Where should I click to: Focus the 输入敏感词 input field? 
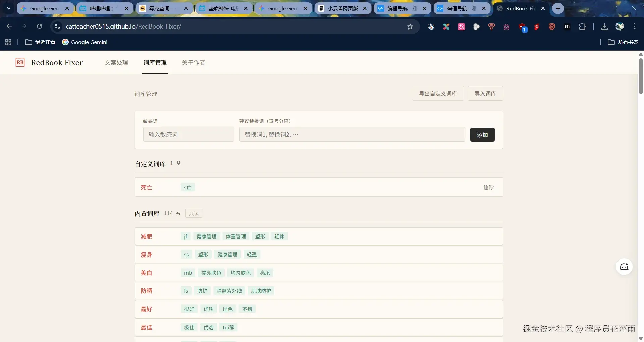(189, 134)
